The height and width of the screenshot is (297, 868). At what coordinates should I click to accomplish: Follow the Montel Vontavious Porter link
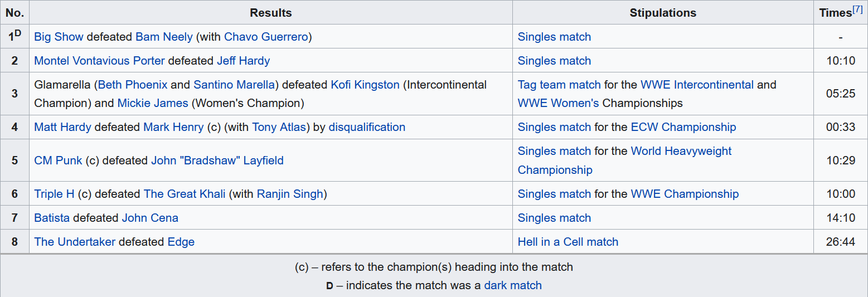pos(99,61)
